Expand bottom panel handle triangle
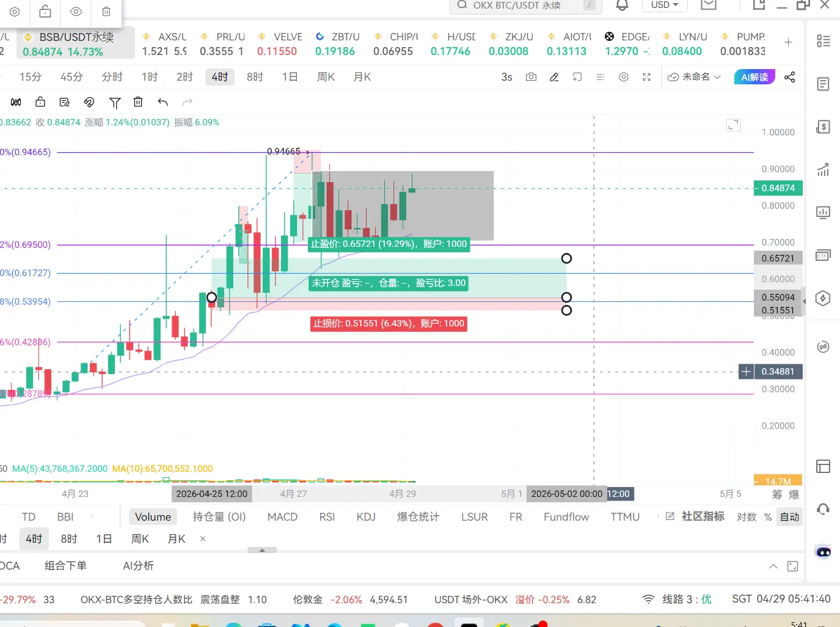The width and height of the screenshot is (840, 627). coord(262,550)
